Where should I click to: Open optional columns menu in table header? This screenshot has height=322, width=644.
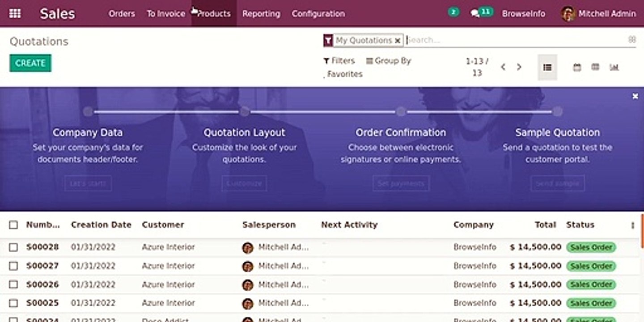click(x=632, y=225)
